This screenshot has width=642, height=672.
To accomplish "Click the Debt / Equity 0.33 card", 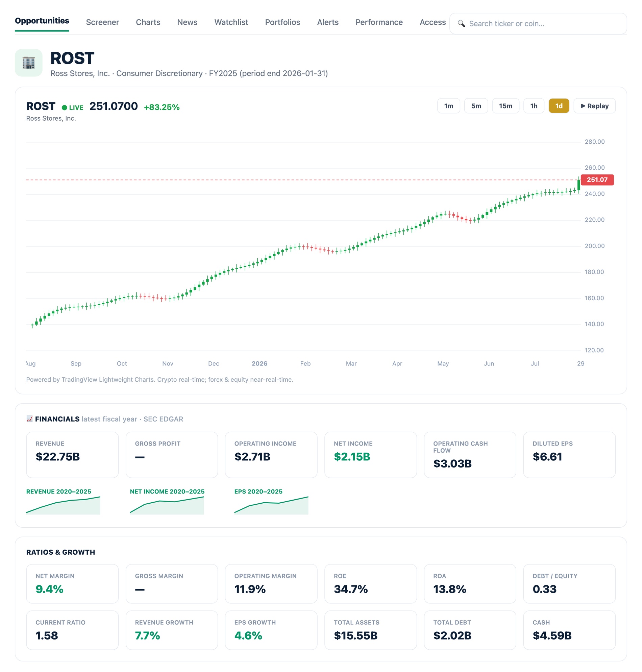I will (x=569, y=584).
